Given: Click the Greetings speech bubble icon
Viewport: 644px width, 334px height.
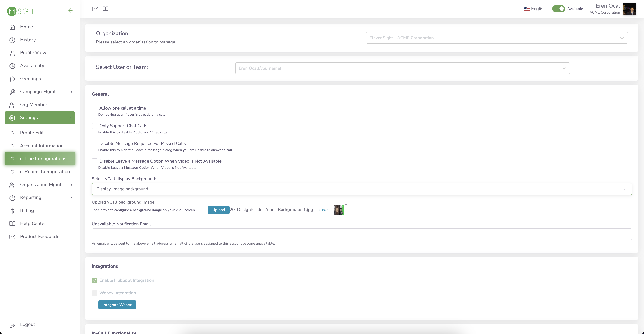Looking at the screenshot, I should [x=12, y=79].
